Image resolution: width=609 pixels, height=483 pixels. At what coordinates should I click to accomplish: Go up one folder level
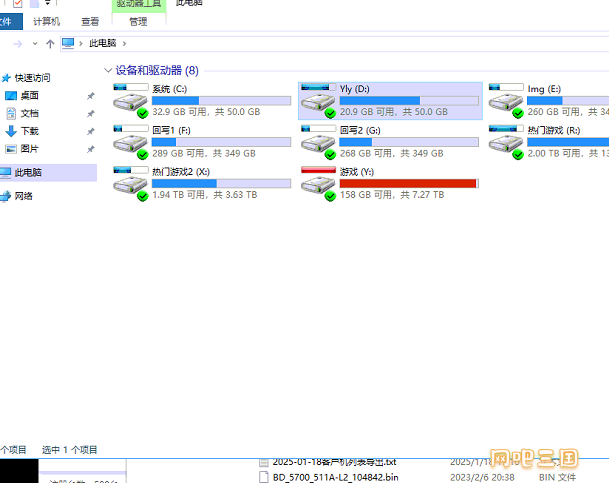[x=51, y=44]
